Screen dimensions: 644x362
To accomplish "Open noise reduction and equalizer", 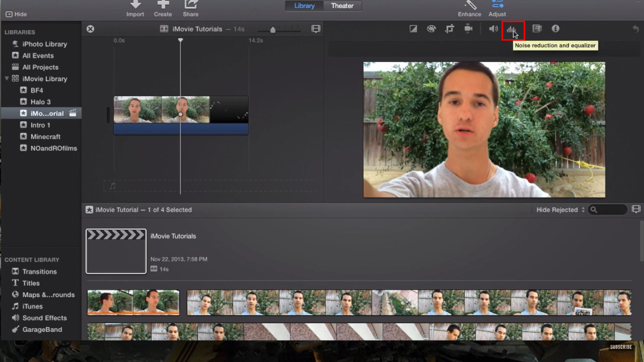I will pyautogui.click(x=512, y=29).
